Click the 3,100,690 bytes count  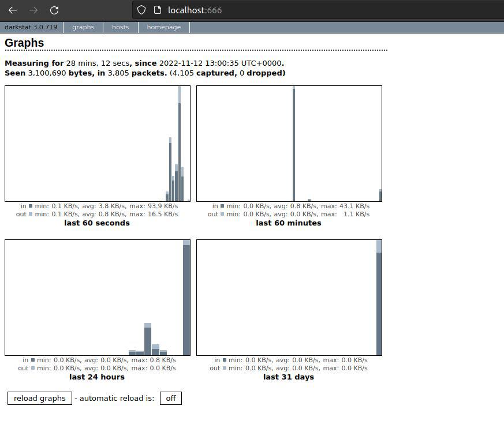[47, 73]
